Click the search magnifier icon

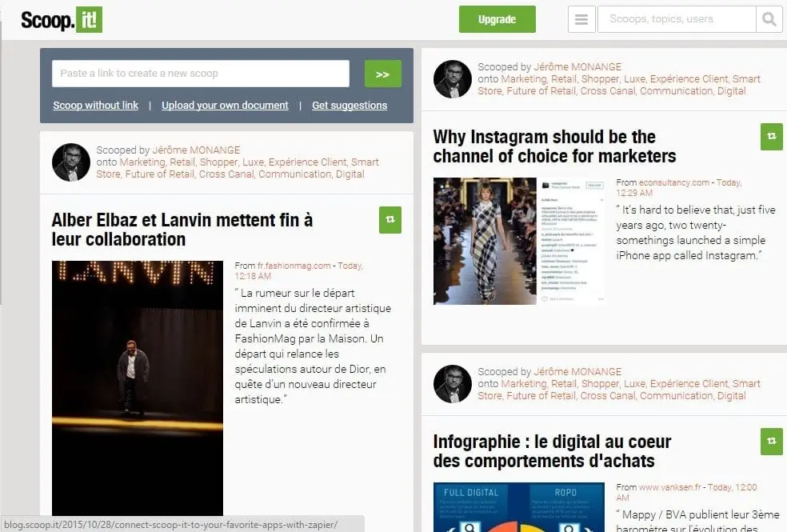click(769, 19)
